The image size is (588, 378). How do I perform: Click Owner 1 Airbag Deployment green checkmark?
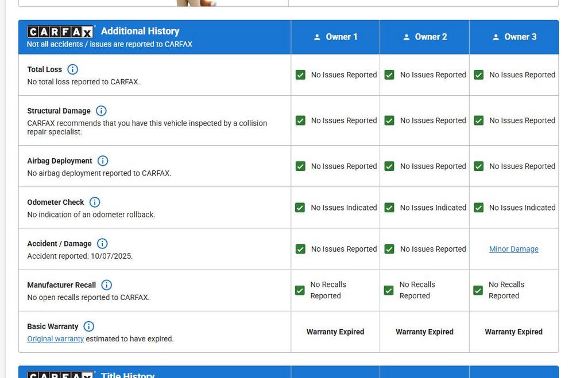[x=300, y=166]
